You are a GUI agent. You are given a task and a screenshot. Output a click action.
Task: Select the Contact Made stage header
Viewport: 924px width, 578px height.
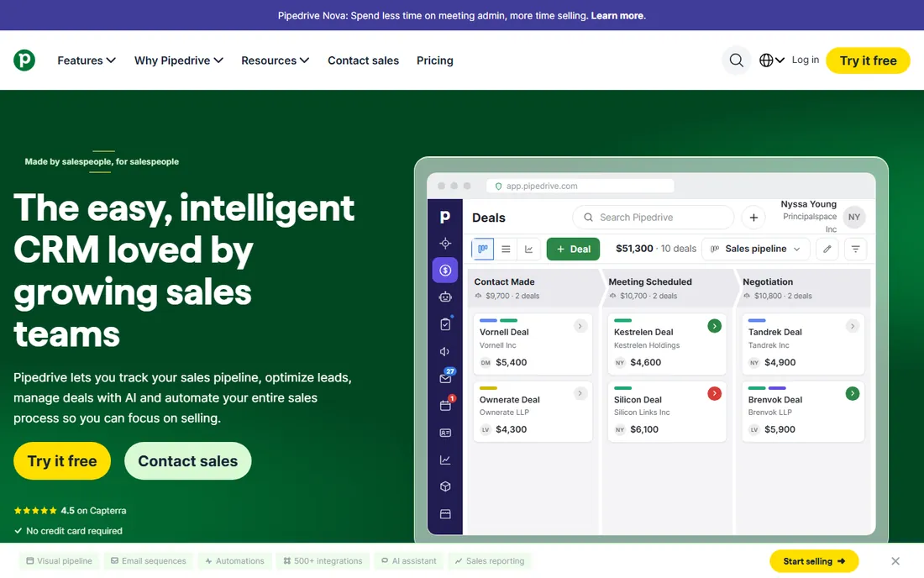pyautogui.click(x=533, y=288)
